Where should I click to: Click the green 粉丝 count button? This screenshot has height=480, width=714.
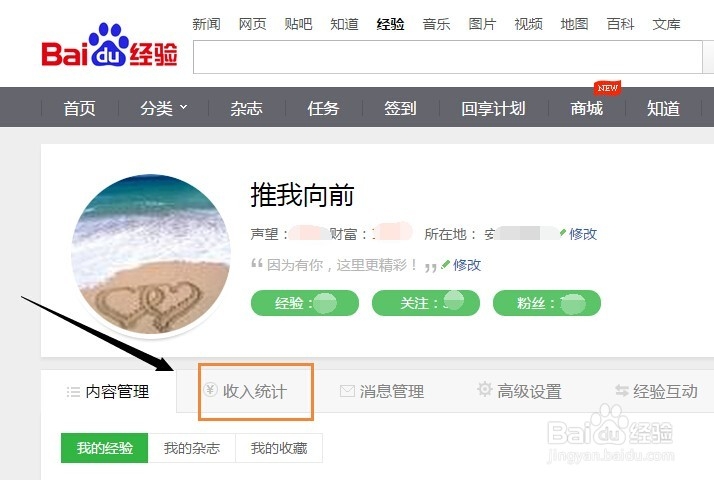coord(547,303)
